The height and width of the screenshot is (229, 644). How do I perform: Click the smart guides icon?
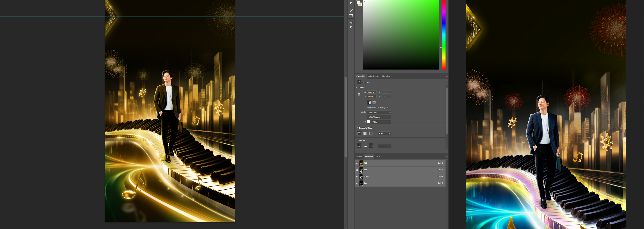tap(371, 146)
